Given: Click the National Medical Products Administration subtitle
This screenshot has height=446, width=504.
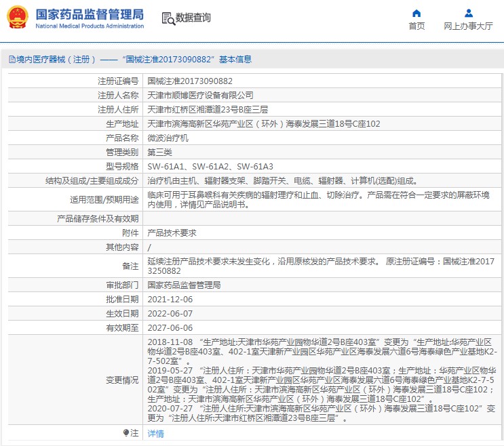Looking at the screenshot, I should click(90, 26).
